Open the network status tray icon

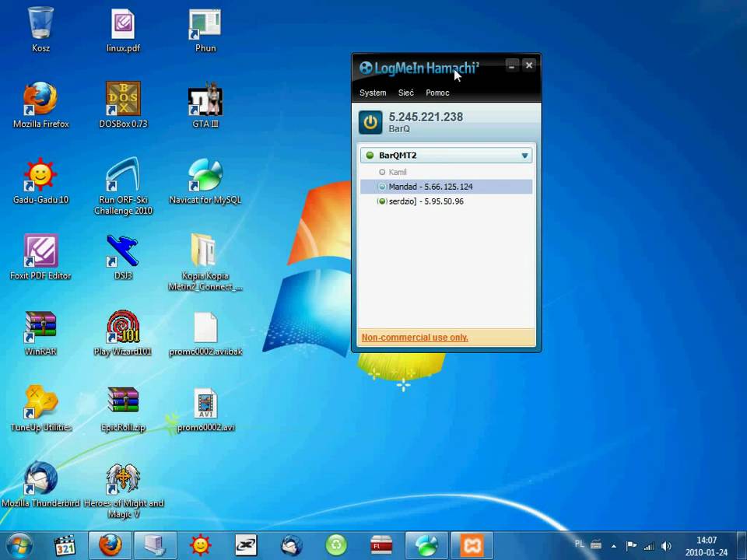649,546
